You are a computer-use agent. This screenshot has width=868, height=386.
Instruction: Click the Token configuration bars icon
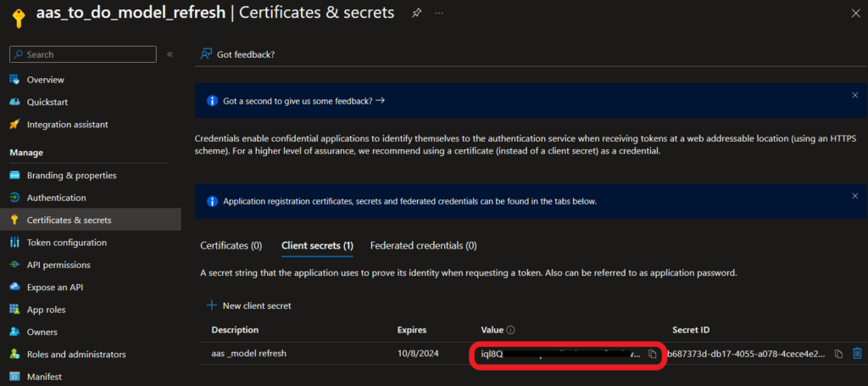click(x=15, y=243)
